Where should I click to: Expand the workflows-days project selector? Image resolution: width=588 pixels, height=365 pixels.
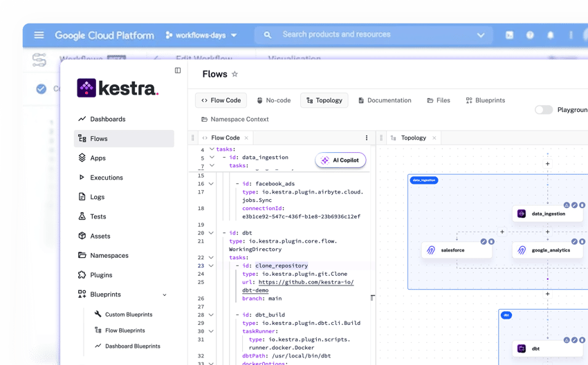(201, 35)
